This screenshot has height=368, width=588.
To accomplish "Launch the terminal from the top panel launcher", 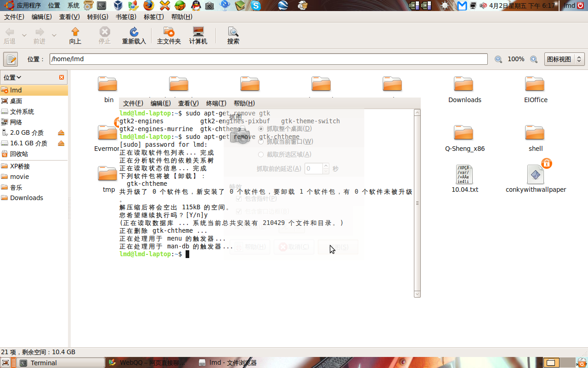I will click(x=102, y=6).
